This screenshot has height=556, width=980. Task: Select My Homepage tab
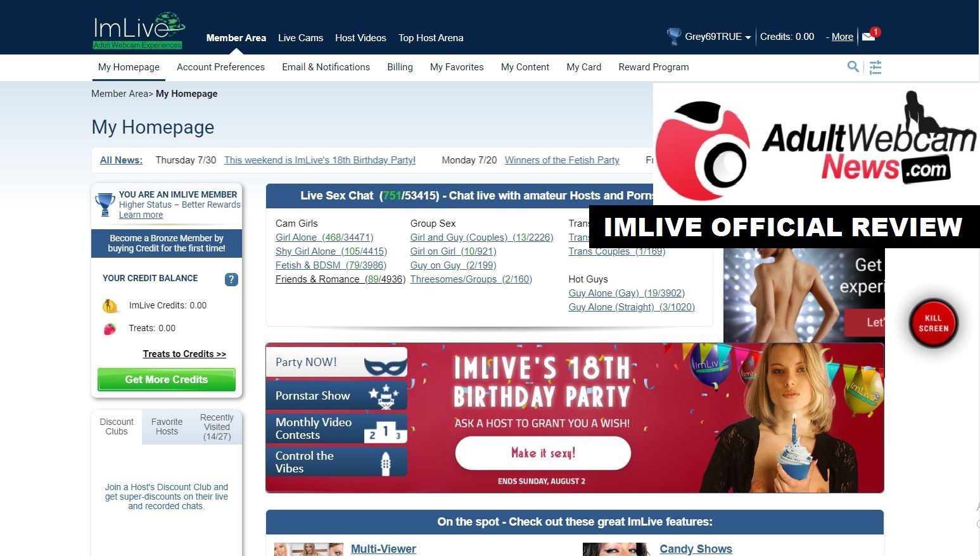click(129, 67)
